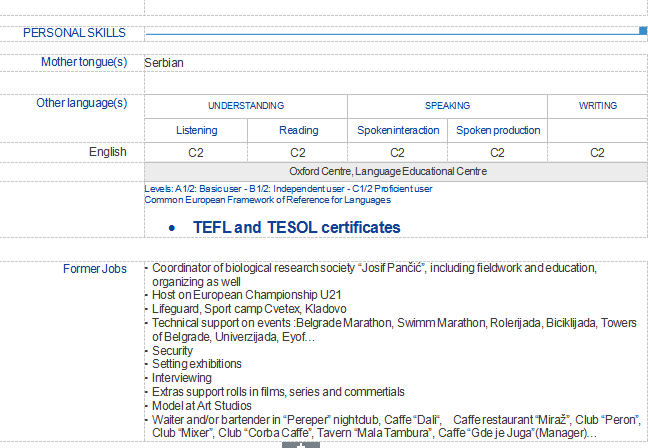This screenshot has height=448, width=648.
Task: Click the blue square at line end
Action: [643, 32]
